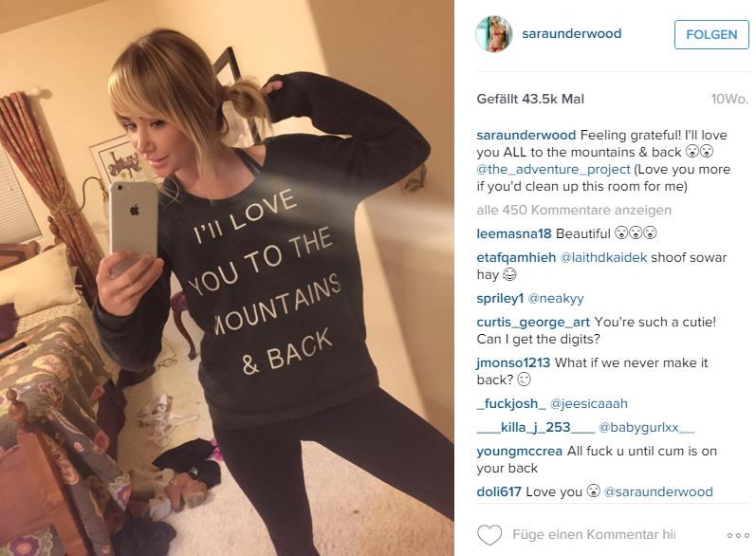Open spriley1 commenter profile
Viewport: 756px width, 556px height.
[500, 299]
